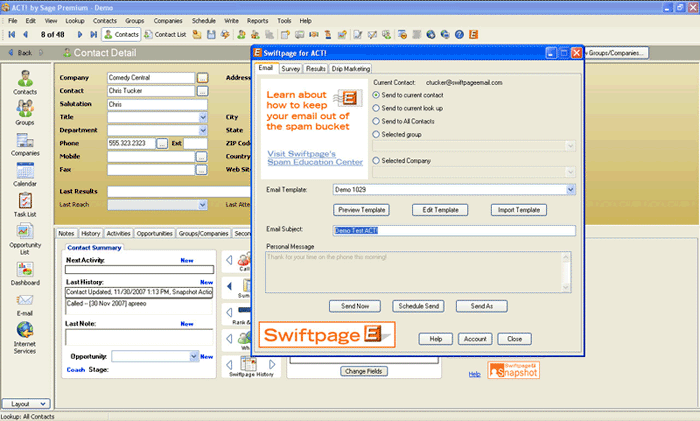Expand the Last Reach dropdown
Viewport: 700px width, 421px height.
203,204
